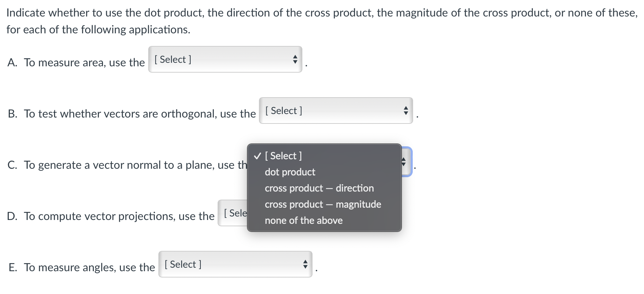The width and height of the screenshot is (644, 294).
Task: Click the up-down arrow icon on question C dropdown
Action: pyautogui.click(x=404, y=162)
